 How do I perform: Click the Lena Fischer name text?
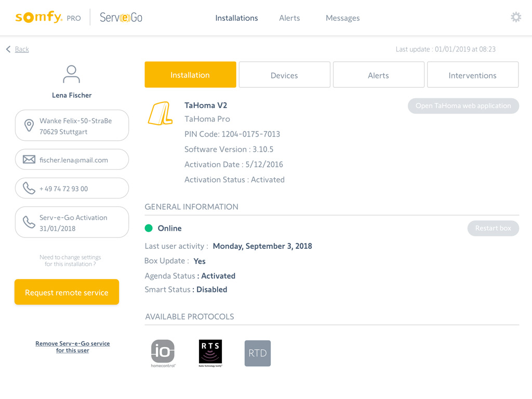tap(72, 96)
